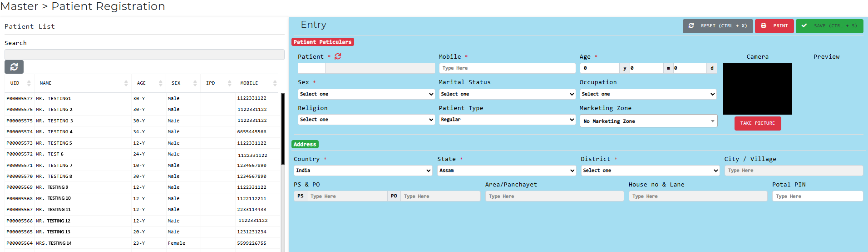Sort the table by AGE column arrows
This screenshot has height=252, width=868.
pos(160,83)
